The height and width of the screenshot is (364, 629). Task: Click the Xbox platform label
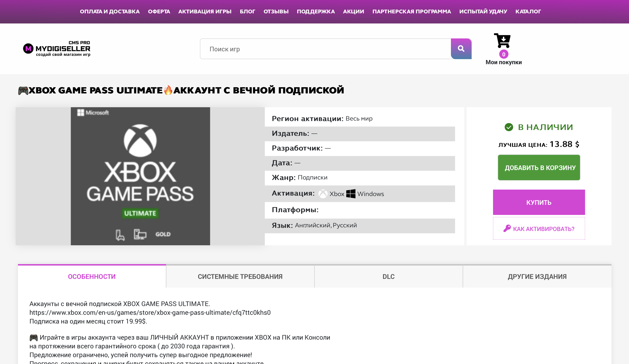[337, 194]
